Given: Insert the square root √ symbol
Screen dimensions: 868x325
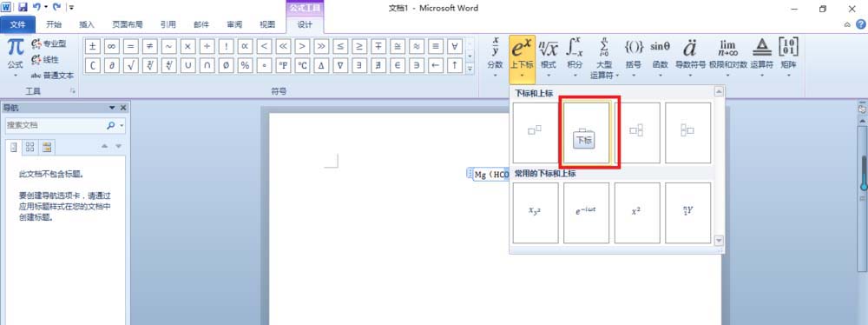Looking at the screenshot, I should (x=131, y=65).
